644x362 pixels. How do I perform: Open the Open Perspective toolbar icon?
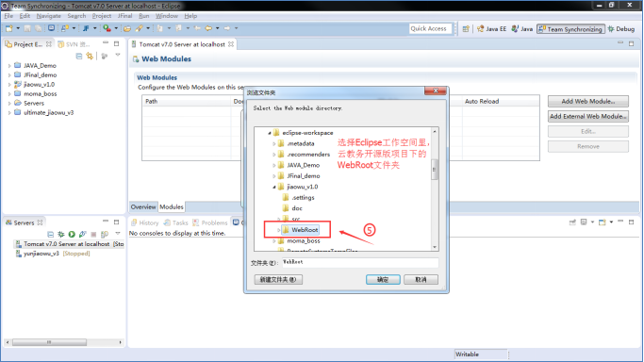466,28
